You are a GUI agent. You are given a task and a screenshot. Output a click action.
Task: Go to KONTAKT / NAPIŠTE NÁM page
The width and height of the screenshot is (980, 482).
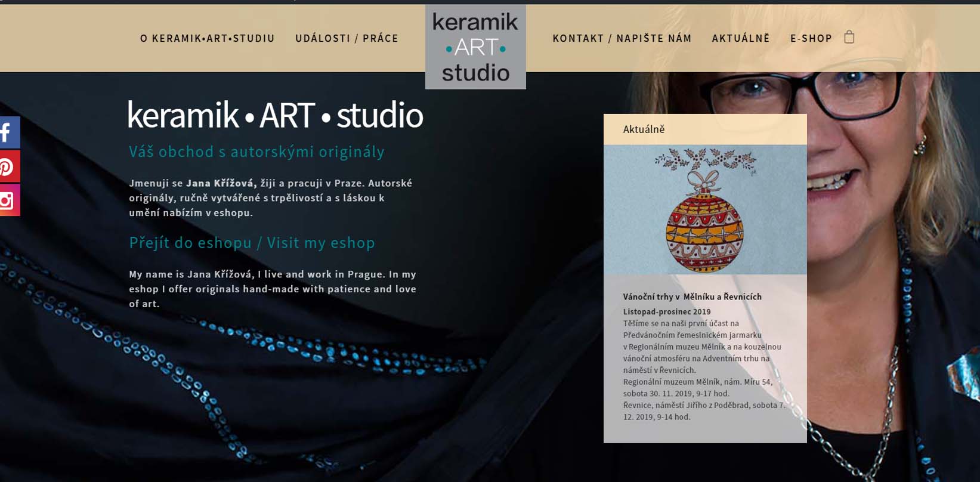622,38
